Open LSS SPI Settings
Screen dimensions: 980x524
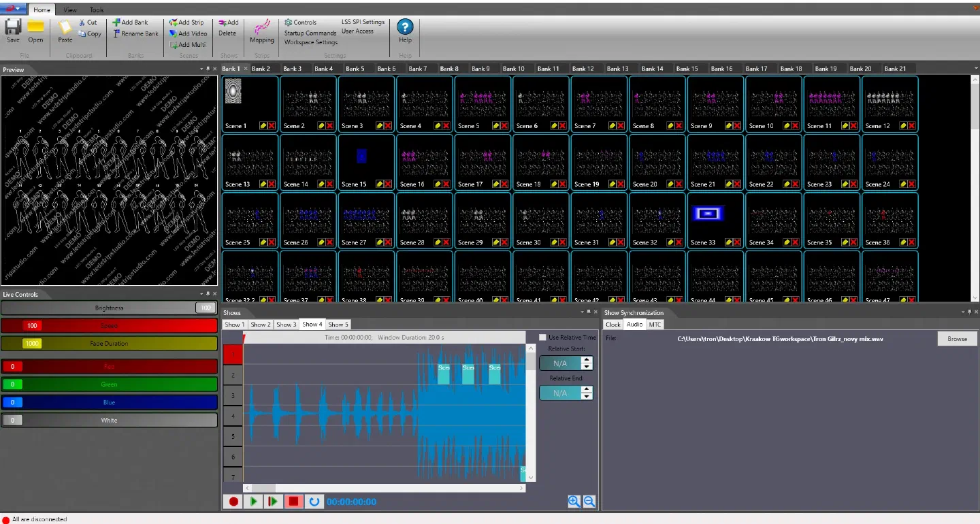coord(363,22)
